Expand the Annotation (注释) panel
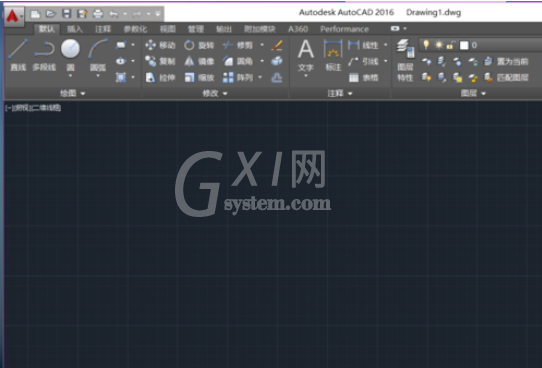This screenshot has width=542, height=368. (340, 93)
